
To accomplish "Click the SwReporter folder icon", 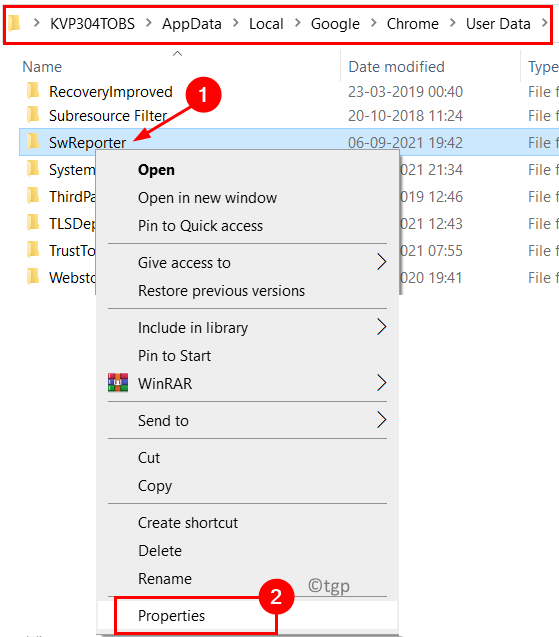I will coord(33,142).
